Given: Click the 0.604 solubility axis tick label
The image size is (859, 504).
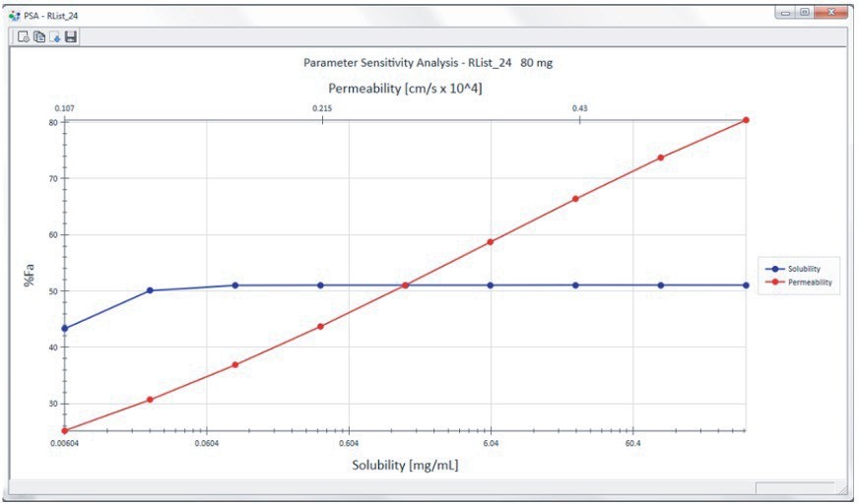Looking at the screenshot, I should [x=349, y=443].
